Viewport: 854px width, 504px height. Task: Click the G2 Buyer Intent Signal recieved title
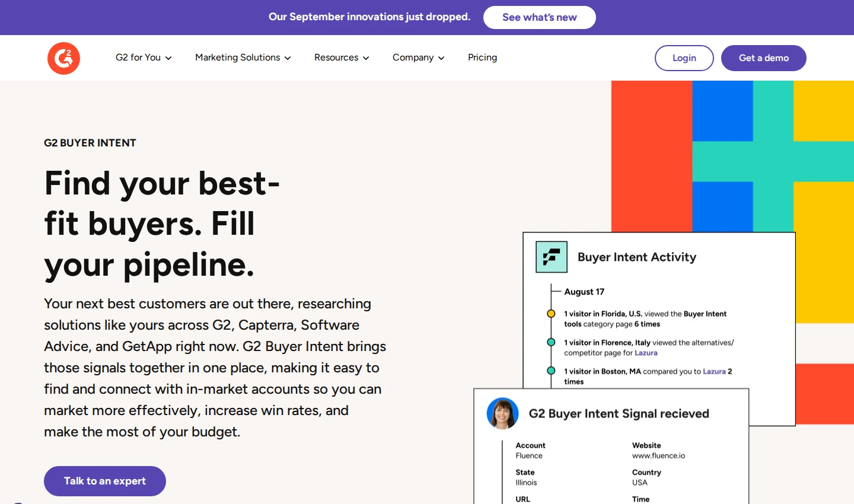point(619,413)
